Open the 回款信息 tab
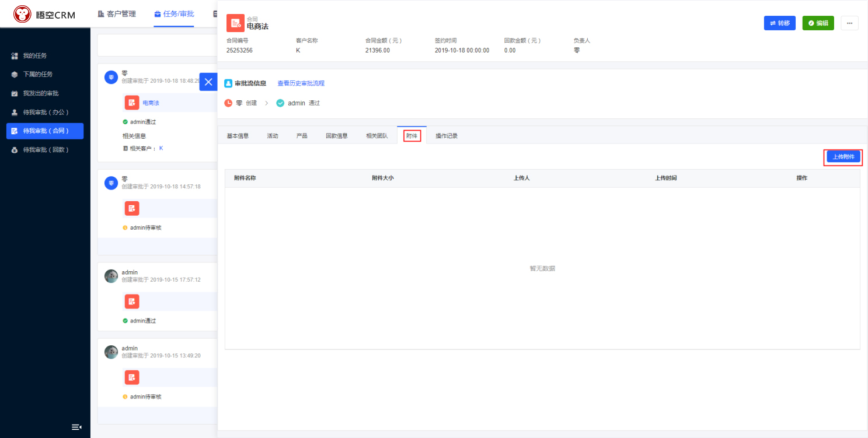The image size is (868, 438). pos(337,136)
